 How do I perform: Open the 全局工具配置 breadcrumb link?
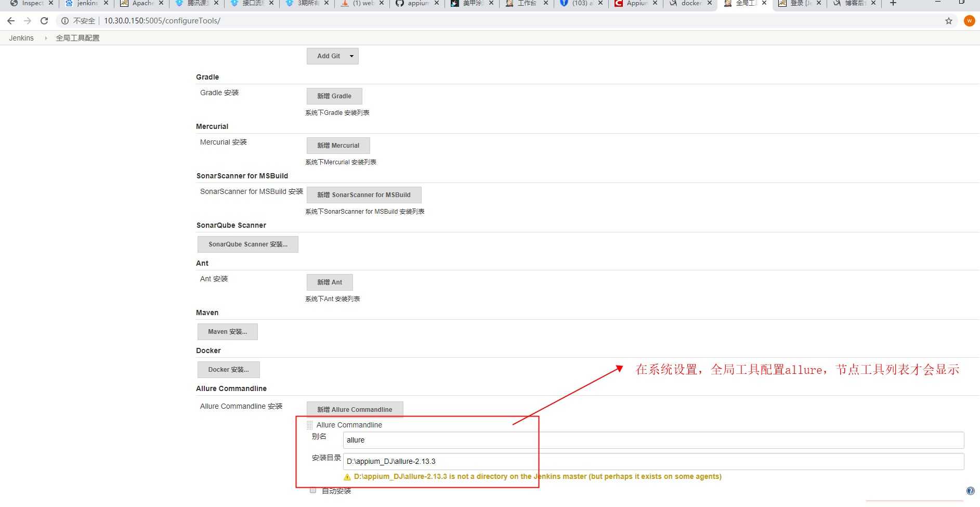(77, 38)
